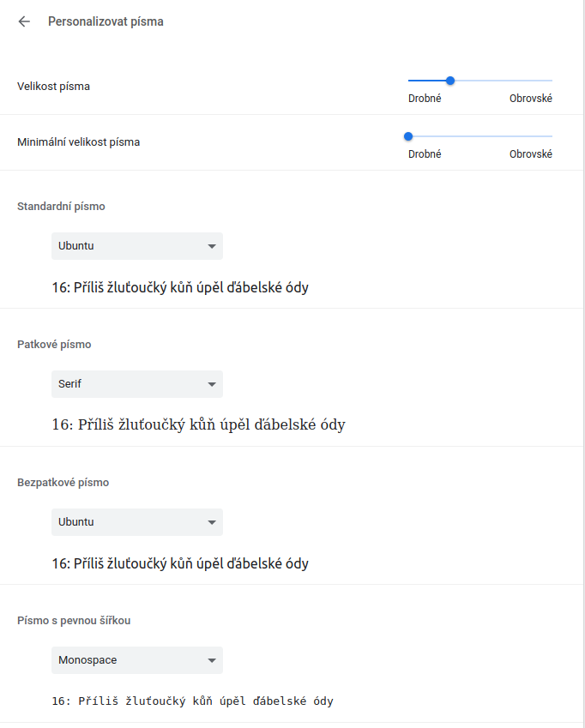
Task: Click the serif font sample text preview
Action: click(199, 424)
